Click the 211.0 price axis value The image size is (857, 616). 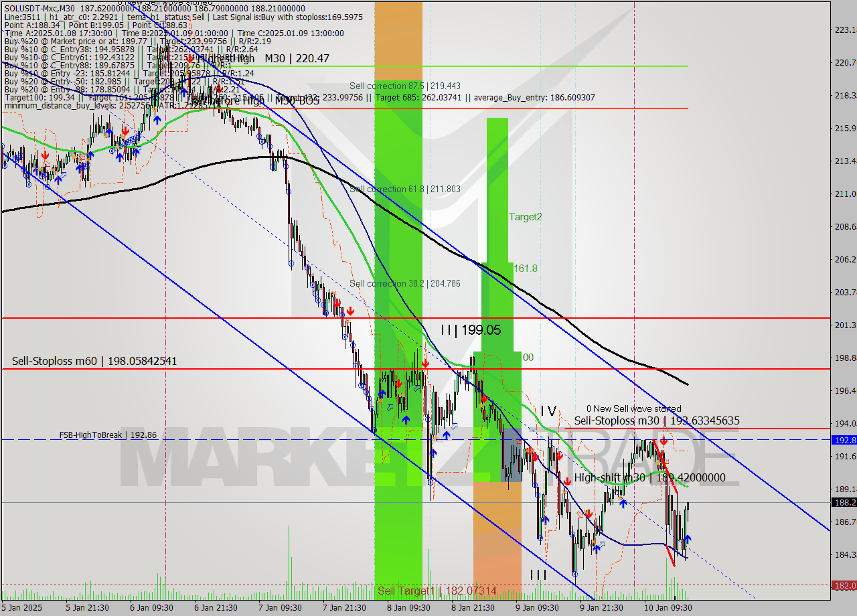point(844,194)
